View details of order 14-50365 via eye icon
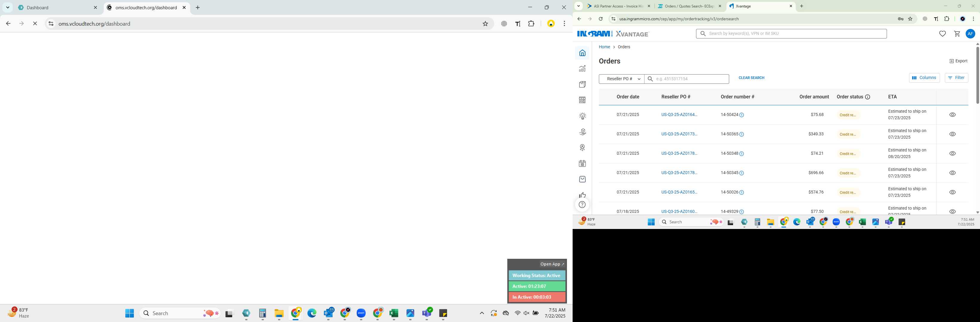Screen dimensions: 980x322 [x=952, y=134]
